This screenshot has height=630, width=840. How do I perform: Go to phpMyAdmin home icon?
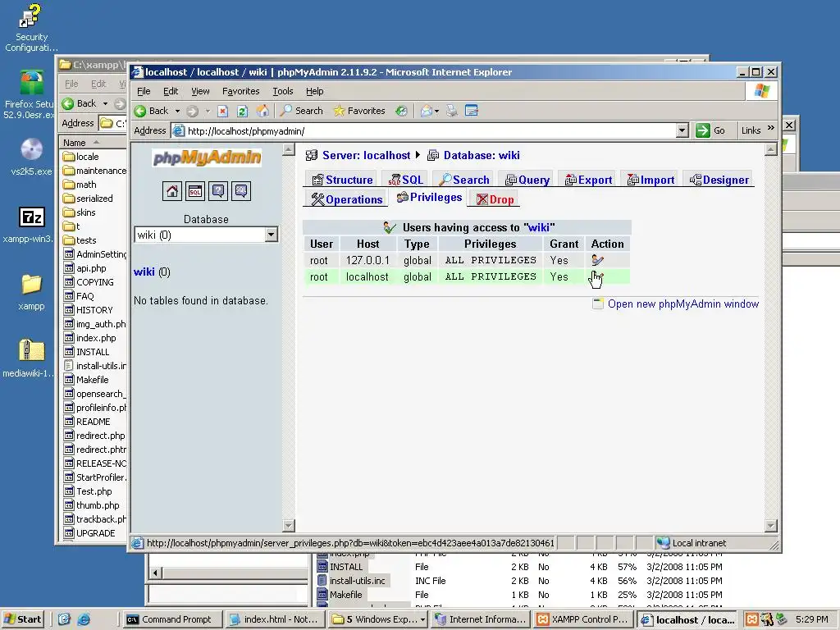[x=172, y=191]
